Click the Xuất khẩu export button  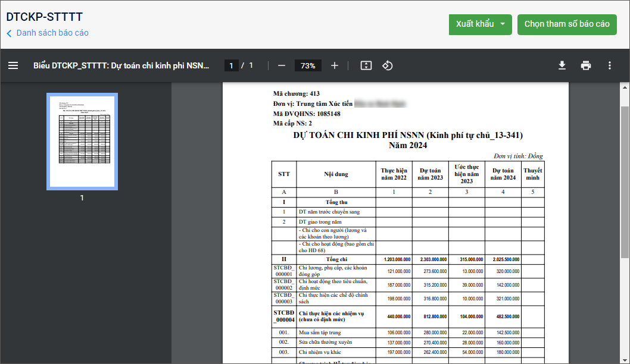[x=475, y=24]
